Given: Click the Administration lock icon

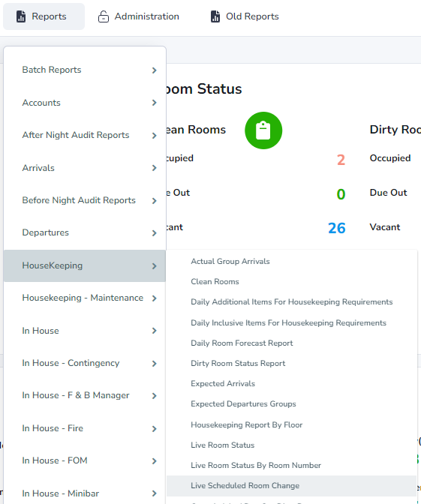Looking at the screenshot, I should tap(104, 16).
